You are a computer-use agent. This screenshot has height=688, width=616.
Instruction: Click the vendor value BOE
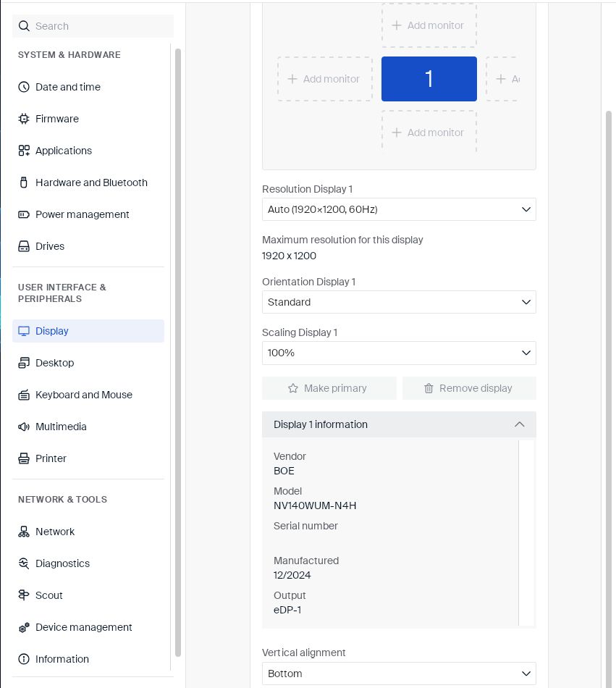click(x=284, y=471)
